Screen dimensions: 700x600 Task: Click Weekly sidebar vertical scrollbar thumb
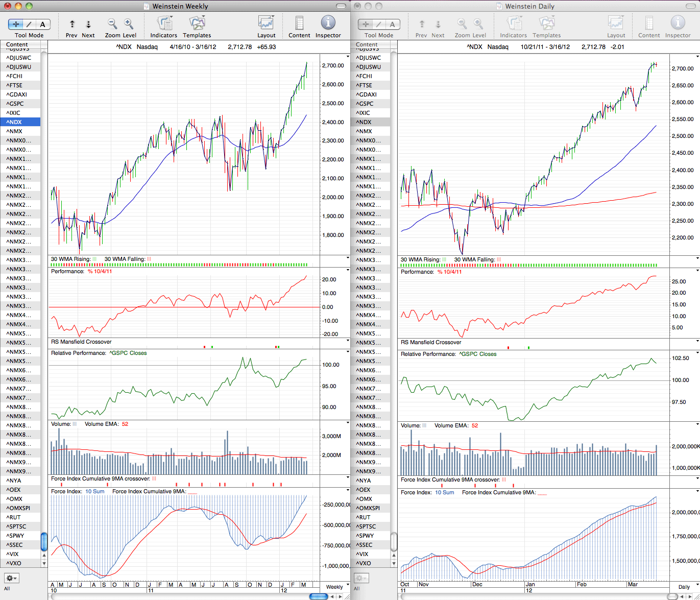click(x=44, y=541)
